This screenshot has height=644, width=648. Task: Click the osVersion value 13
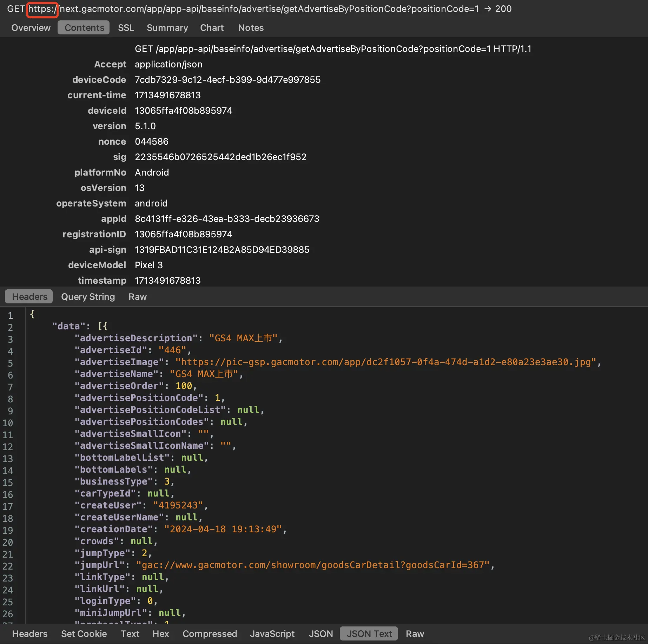tap(139, 188)
